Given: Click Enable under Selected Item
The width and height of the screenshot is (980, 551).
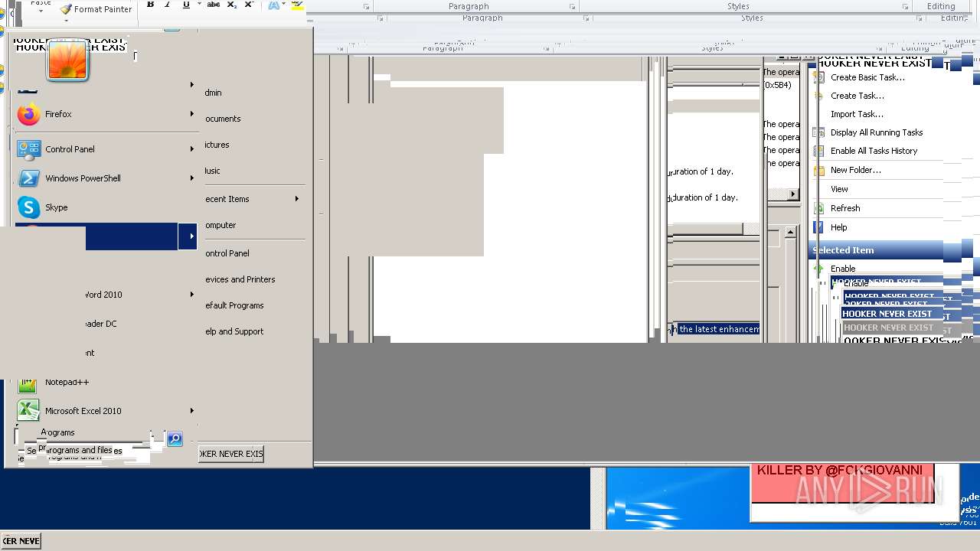Looking at the screenshot, I should click(843, 269).
